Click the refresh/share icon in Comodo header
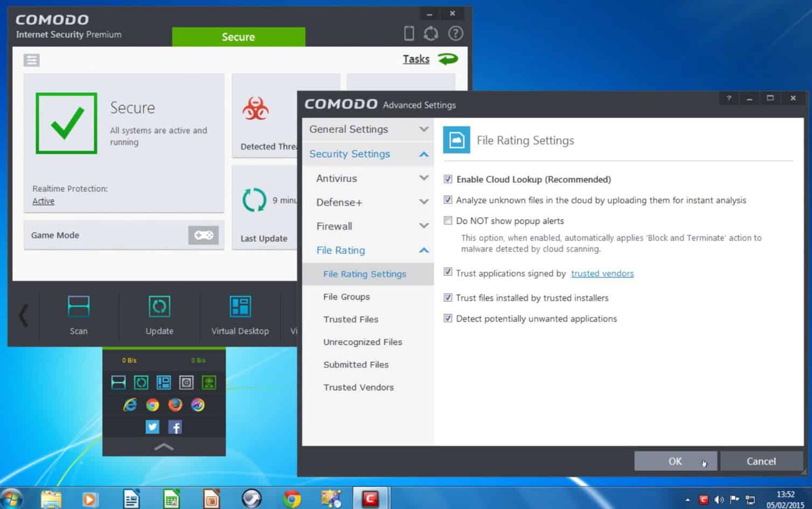 coord(431,33)
